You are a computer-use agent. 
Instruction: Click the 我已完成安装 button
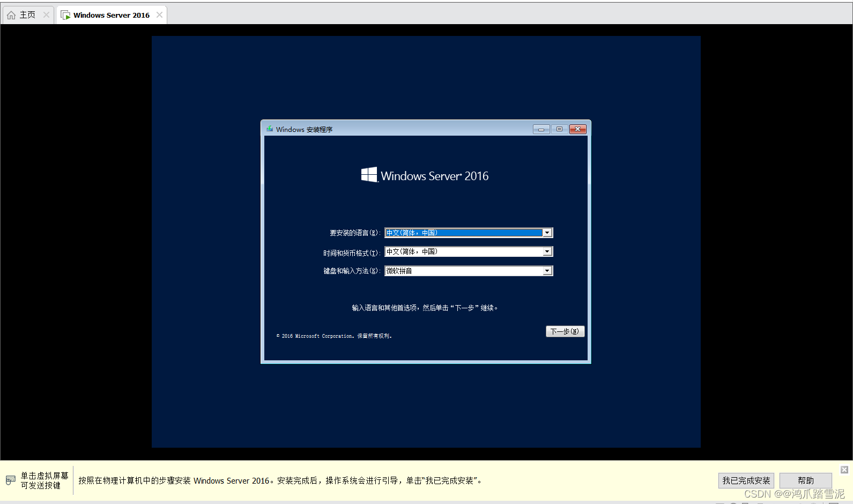(746, 480)
